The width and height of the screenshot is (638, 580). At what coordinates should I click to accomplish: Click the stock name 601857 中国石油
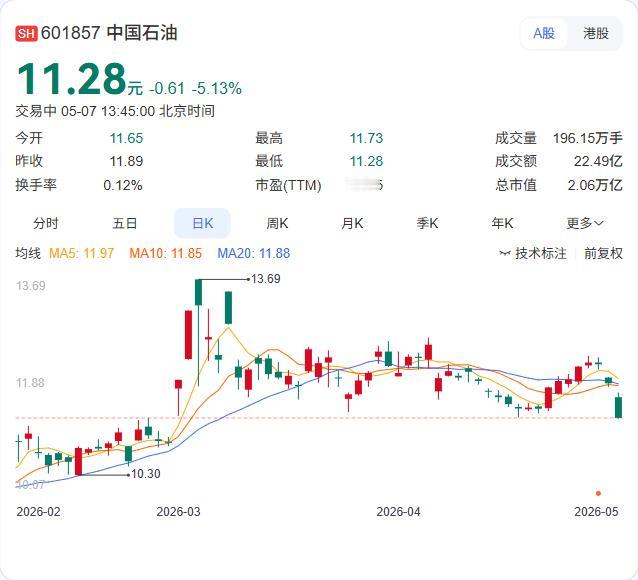pyautogui.click(x=109, y=33)
